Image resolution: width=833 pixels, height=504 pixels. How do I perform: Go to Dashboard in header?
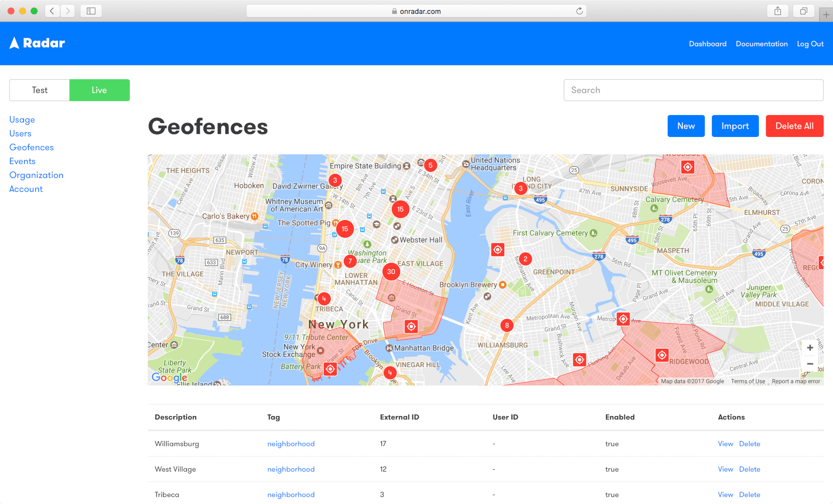pos(708,43)
